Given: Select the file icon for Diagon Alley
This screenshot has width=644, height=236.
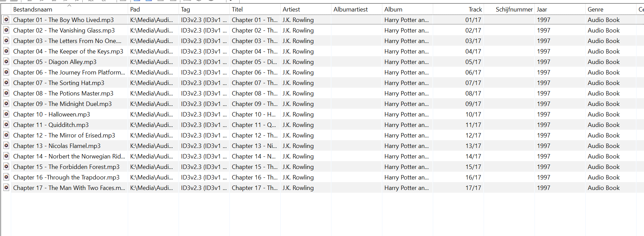Looking at the screenshot, I should click(x=6, y=62).
